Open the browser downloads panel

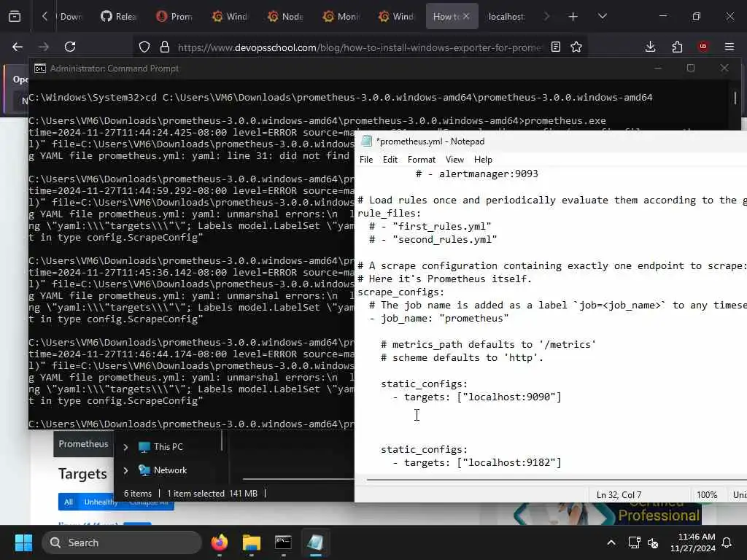coord(650,47)
